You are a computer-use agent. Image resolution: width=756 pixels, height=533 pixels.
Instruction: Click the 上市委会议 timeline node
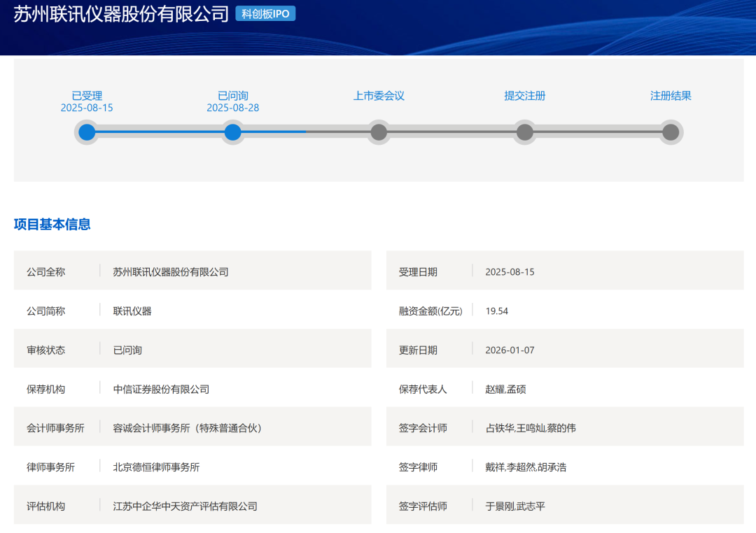[378, 132]
